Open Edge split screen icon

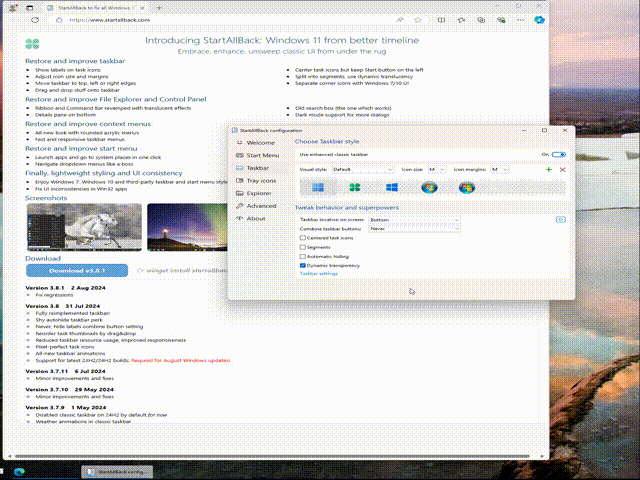441,20
